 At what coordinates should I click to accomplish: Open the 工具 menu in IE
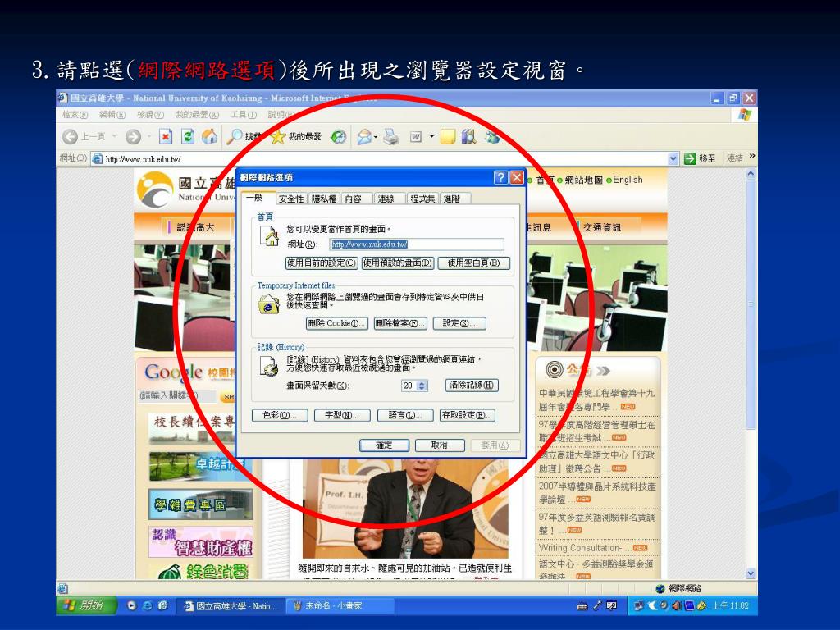[244, 115]
